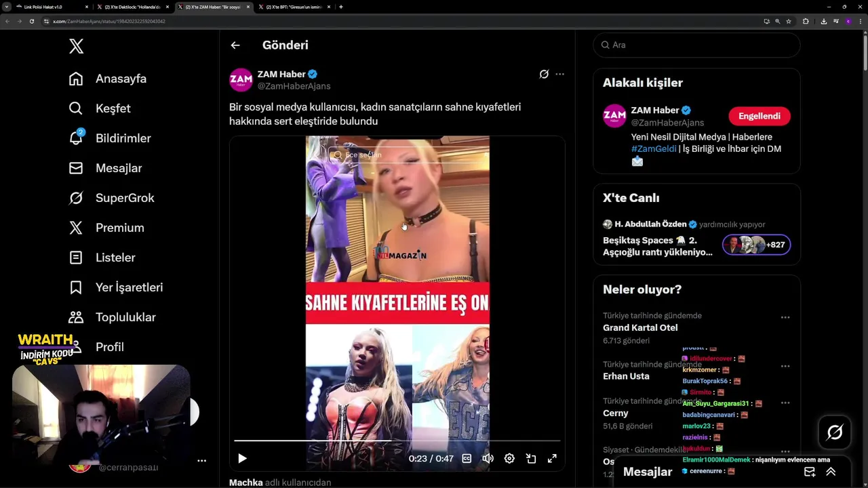Click the list icon beside Listeler

(x=76, y=258)
